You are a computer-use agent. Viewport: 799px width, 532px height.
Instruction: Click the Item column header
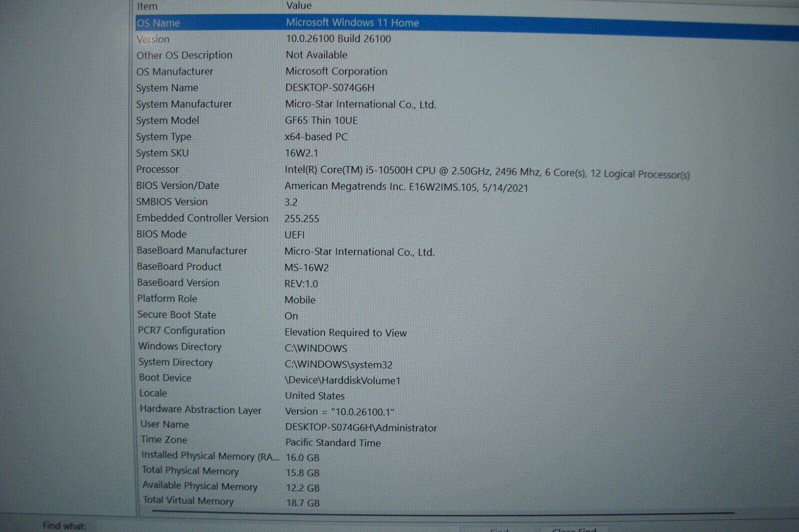click(147, 6)
